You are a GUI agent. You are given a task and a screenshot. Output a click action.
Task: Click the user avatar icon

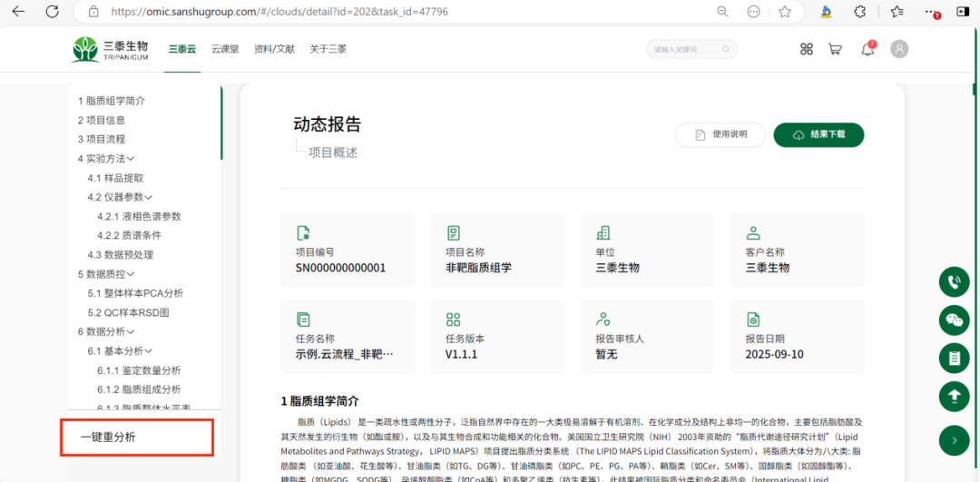click(x=899, y=49)
